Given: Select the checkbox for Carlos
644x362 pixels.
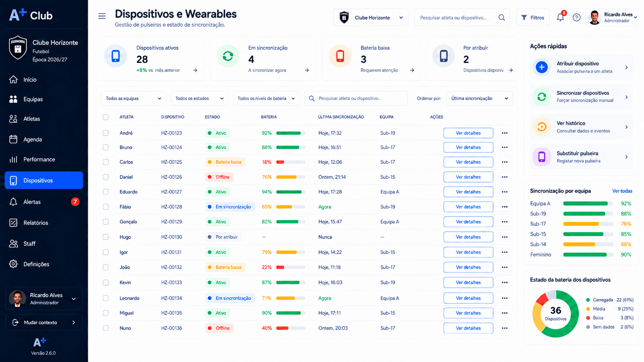Looking at the screenshot, I should (x=106, y=162).
